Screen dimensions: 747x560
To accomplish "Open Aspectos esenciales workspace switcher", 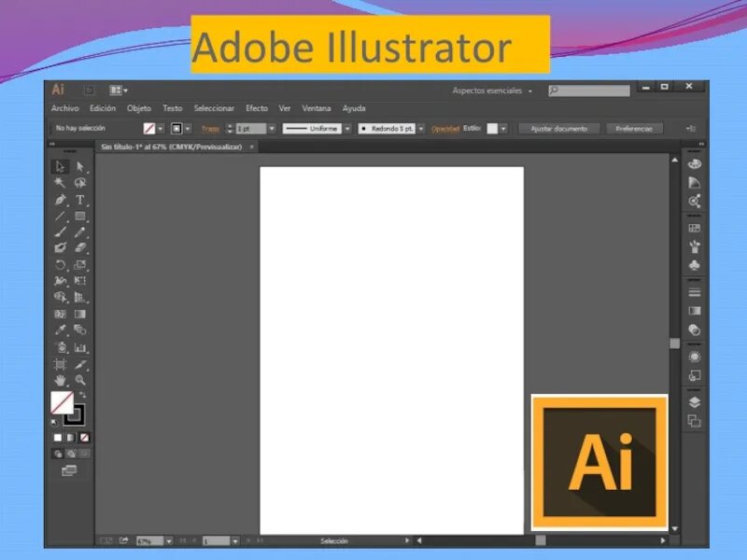I will pos(492,91).
